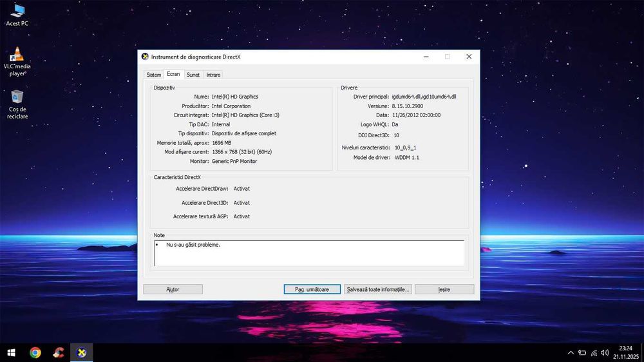Select DDI Direct3D '10' value
Viewport: 644px width, 362px height.
[396, 135]
